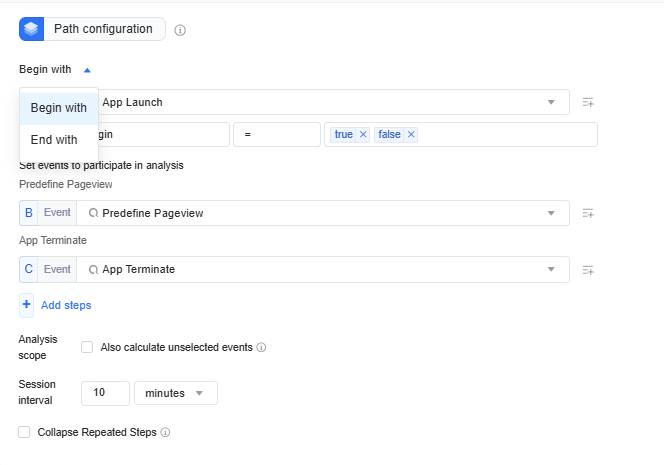Remove the 'true' tag with its X
The width and height of the screenshot is (664, 465).
click(363, 134)
